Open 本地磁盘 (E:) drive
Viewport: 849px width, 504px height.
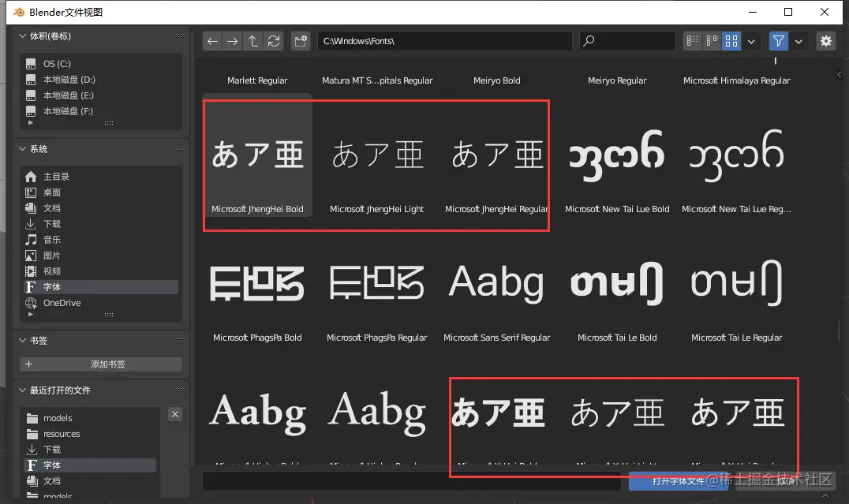click(101, 95)
